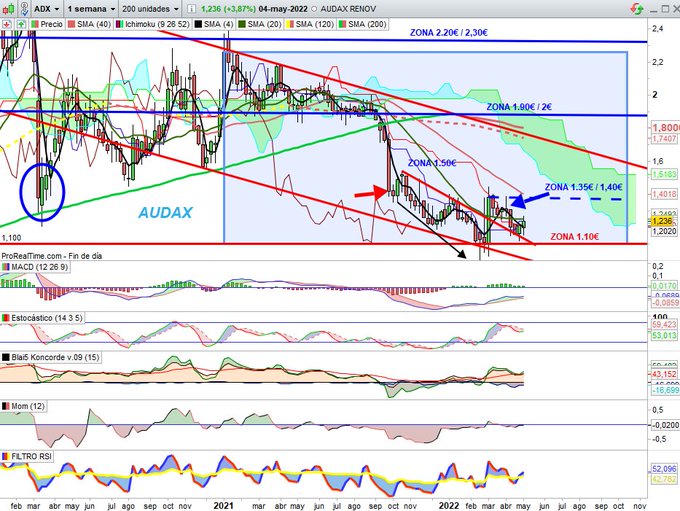Image resolution: width=680 pixels, height=511 pixels.
Task: Open the 1 semana timeframe dropdown
Action: click(91, 9)
